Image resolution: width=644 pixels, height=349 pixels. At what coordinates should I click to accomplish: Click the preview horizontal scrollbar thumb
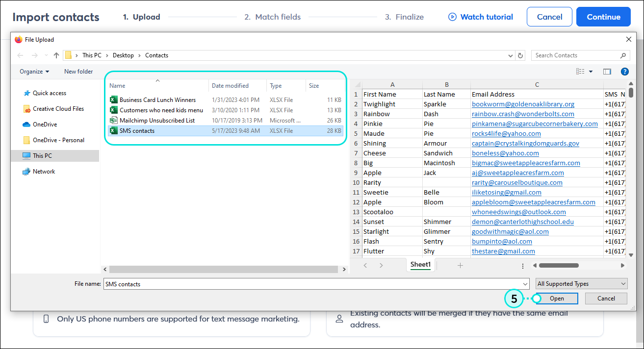(x=559, y=266)
